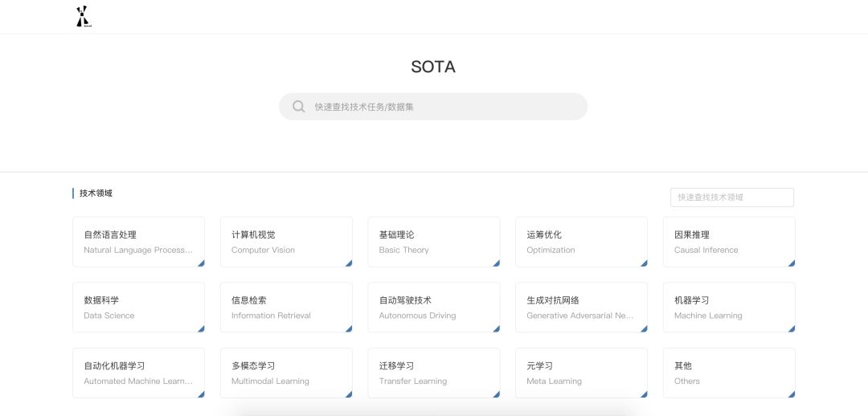Select Automated Machine Learning card

coord(138,373)
